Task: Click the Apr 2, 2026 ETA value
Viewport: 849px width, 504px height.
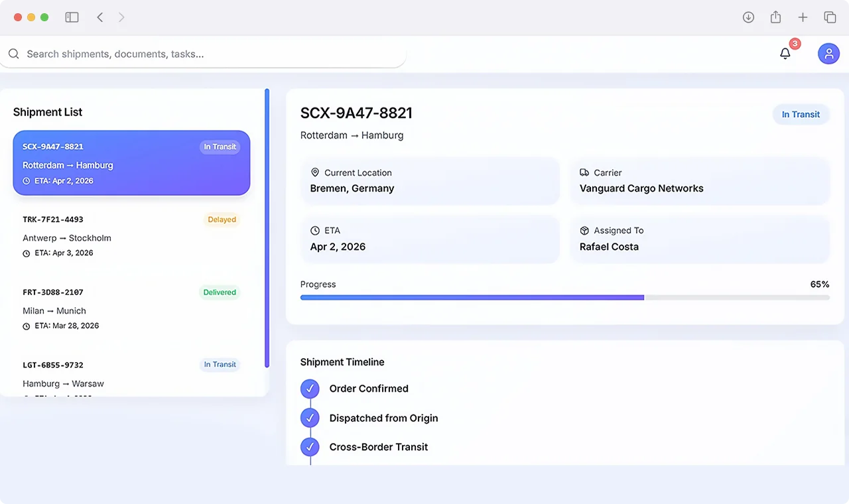Action: pos(338,247)
